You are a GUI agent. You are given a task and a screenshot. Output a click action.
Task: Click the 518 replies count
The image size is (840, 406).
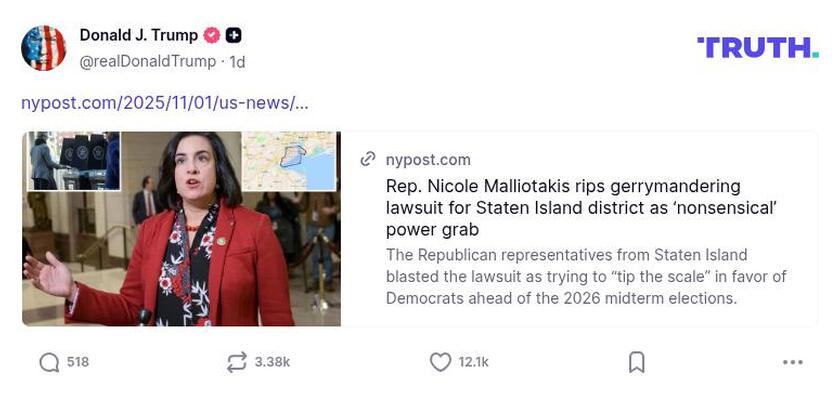tap(78, 362)
